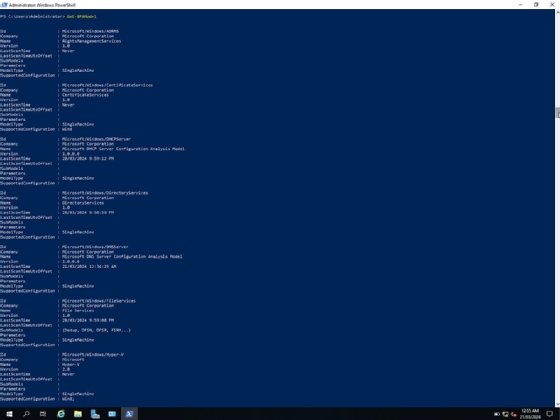Image resolution: width=560 pixels, height=420 pixels.
Task: Close the PowerShell window
Action: click(552, 5)
